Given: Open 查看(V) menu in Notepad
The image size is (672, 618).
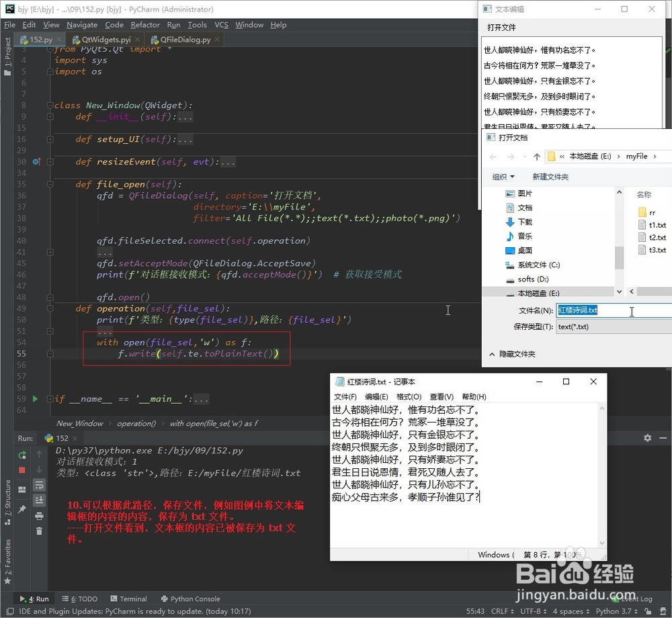Looking at the screenshot, I should [442, 396].
